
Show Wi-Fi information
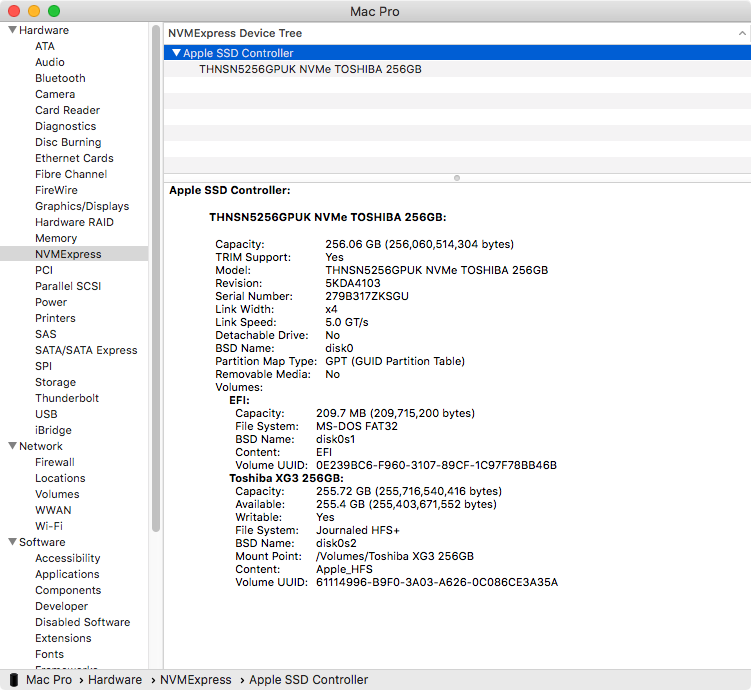[49, 526]
